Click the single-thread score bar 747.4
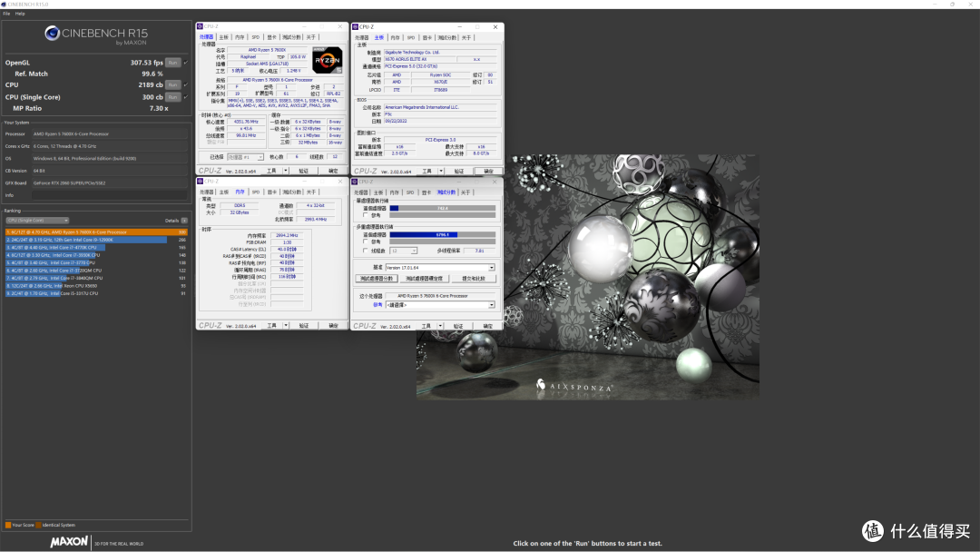Screen dimensions: 980x552 coord(443,208)
